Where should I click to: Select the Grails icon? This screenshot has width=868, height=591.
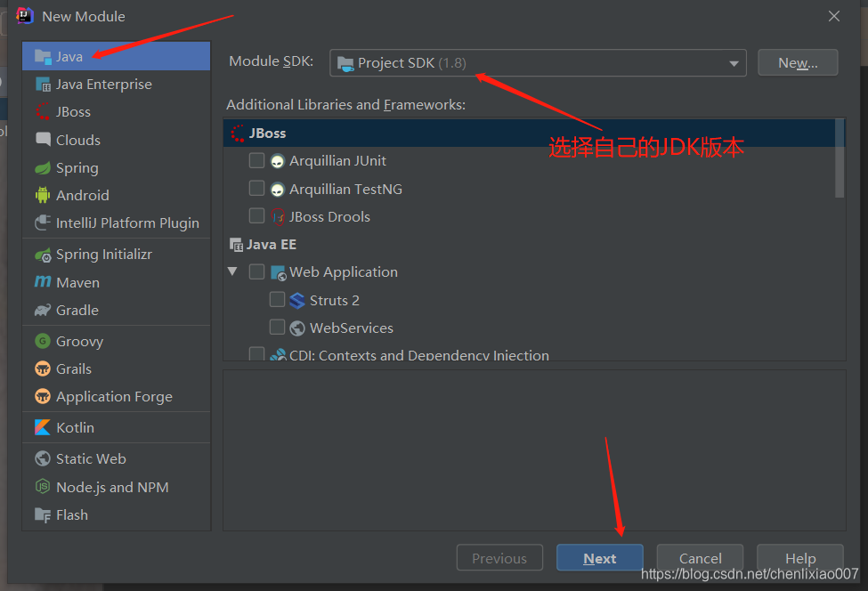(x=43, y=368)
